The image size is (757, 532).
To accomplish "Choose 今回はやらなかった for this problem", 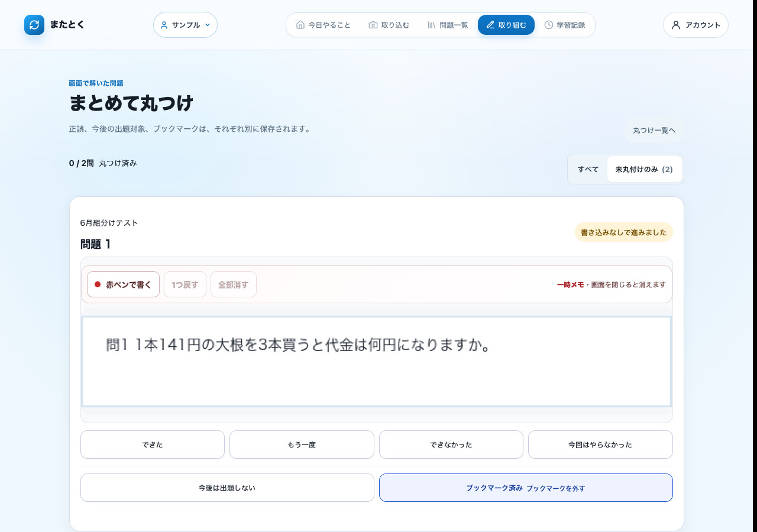I will 600,445.
